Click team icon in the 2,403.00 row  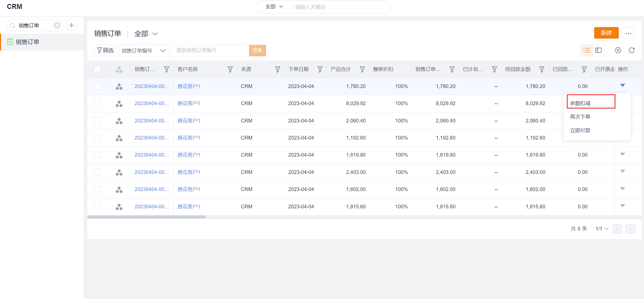point(119,173)
